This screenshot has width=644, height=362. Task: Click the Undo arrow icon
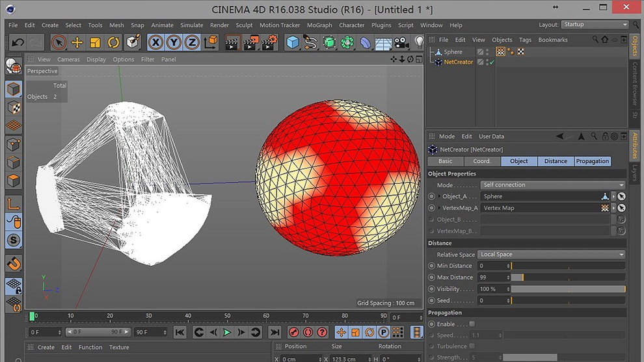point(18,42)
